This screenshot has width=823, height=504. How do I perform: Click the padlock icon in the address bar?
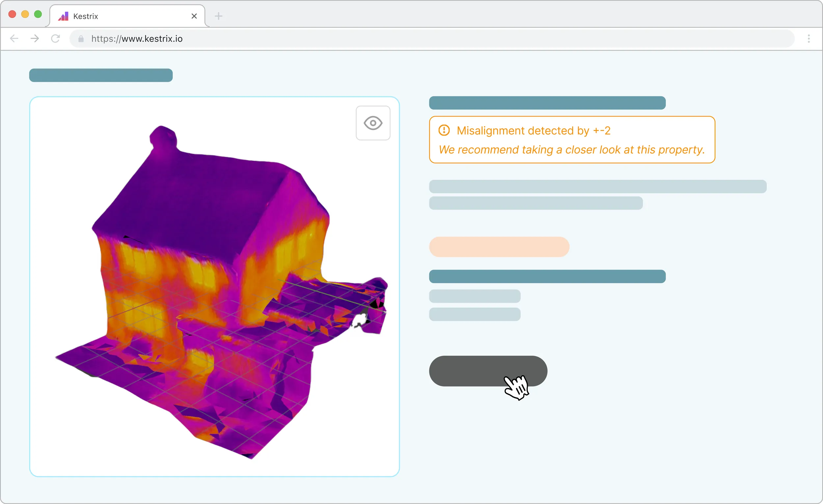(80, 39)
